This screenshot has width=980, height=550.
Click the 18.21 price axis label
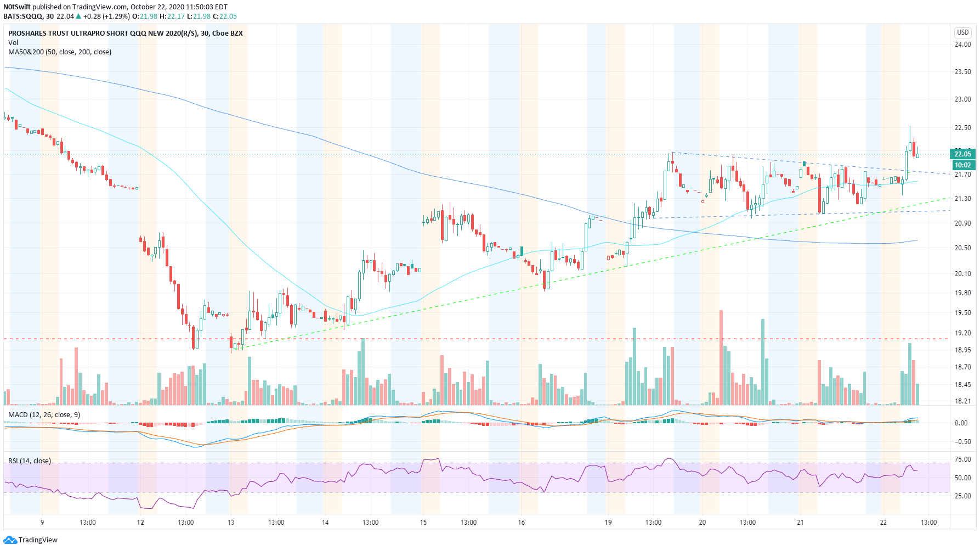tap(963, 401)
